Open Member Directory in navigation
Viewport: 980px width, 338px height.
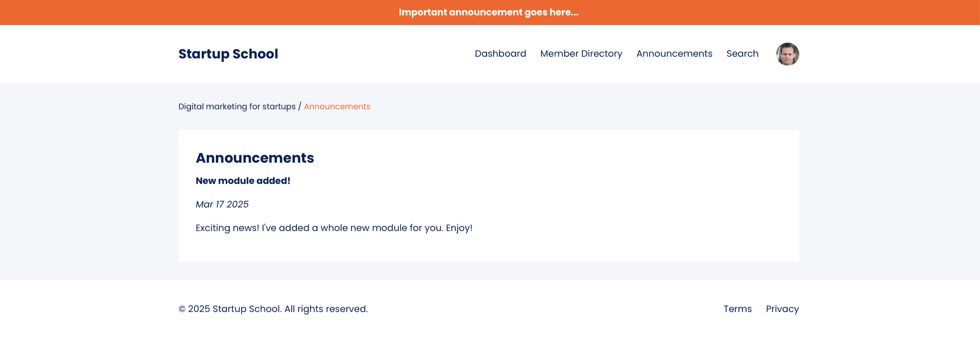pyautogui.click(x=581, y=54)
